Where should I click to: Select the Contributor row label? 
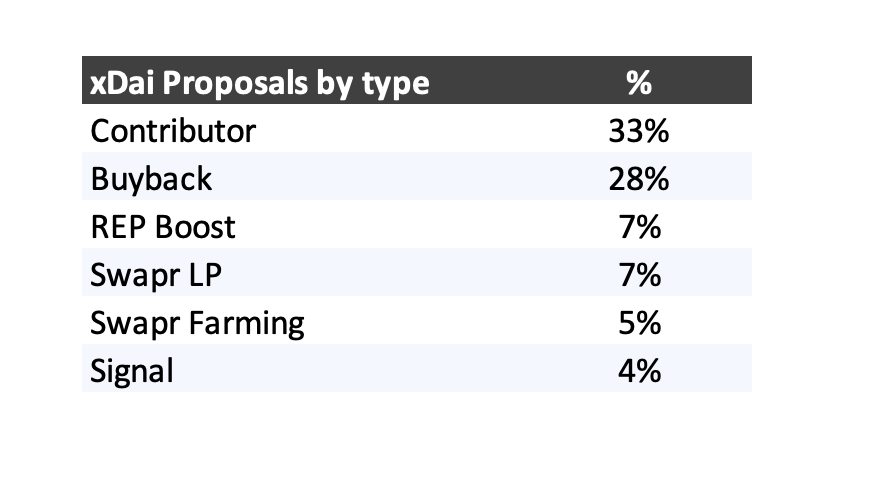[173, 131]
